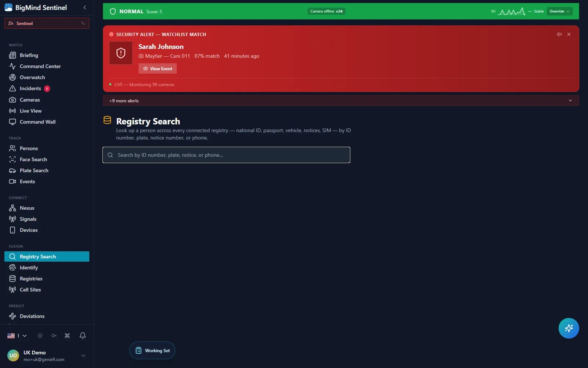Click the Plate Search car icon
This screenshot has height=368, width=588.
click(x=12, y=170)
